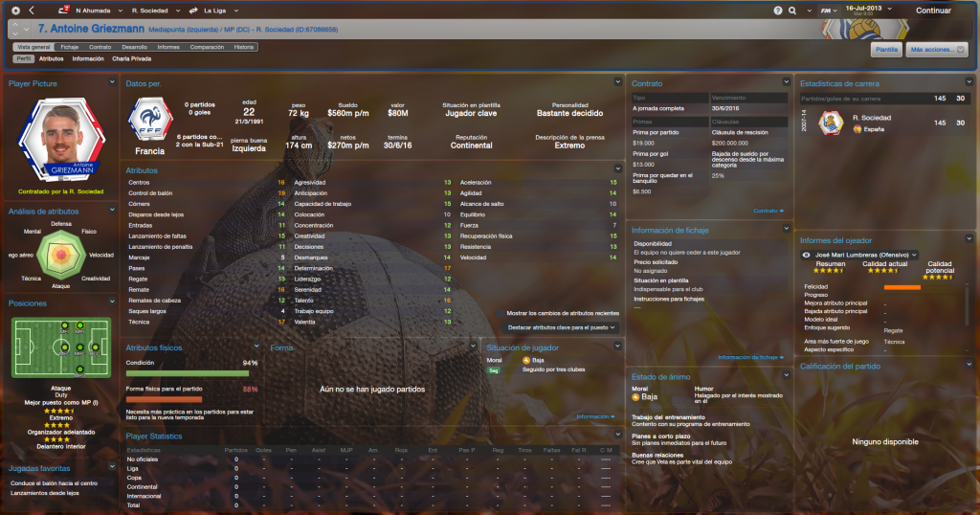Click the Plantilla button
Screen dimensions: 980x515
coord(886,49)
